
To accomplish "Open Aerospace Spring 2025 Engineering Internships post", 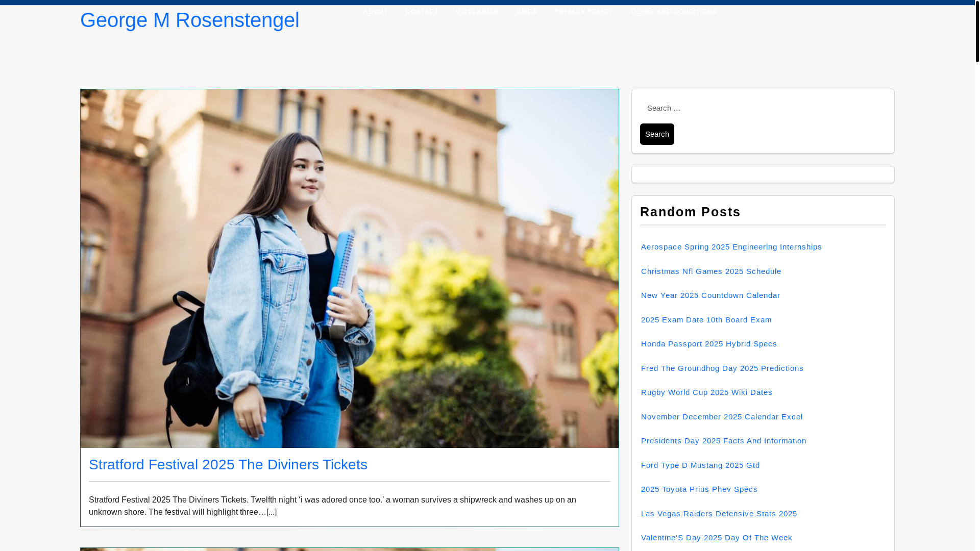I will [731, 247].
